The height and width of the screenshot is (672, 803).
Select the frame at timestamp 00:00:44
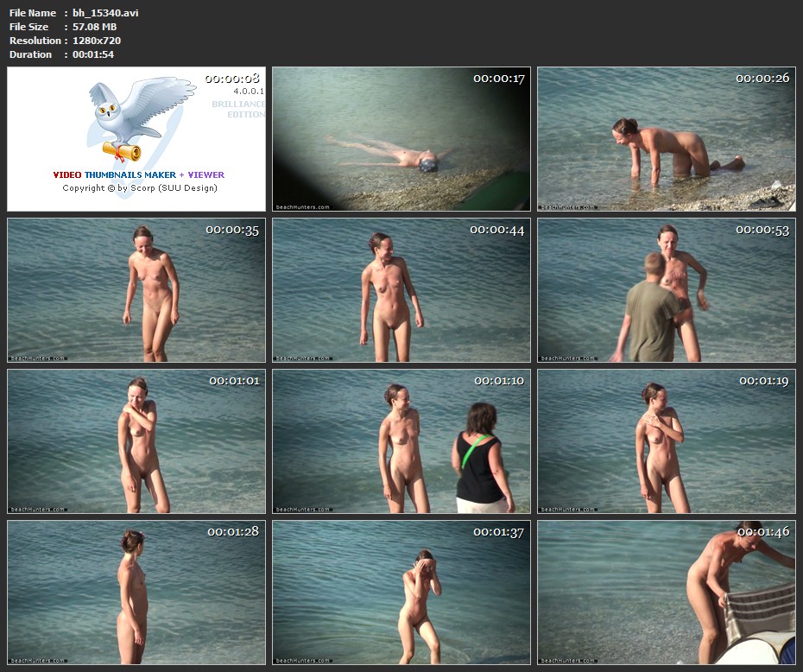(x=401, y=290)
